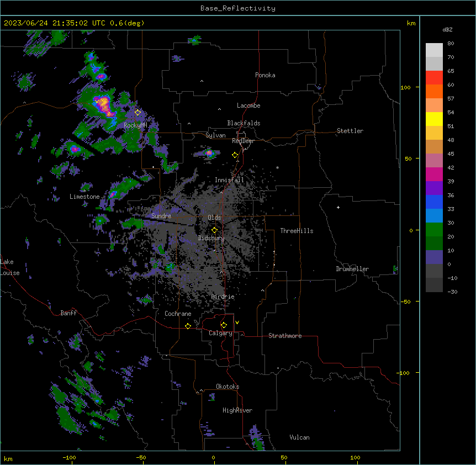Click the 100 tick on the right axis
Image resolution: width=476 pixels, height=465 pixels.
click(x=405, y=87)
